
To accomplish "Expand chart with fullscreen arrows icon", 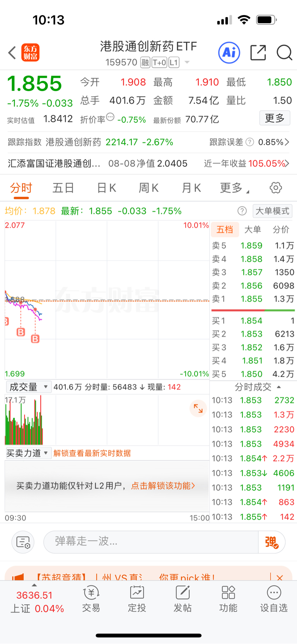I will pos(198,408).
